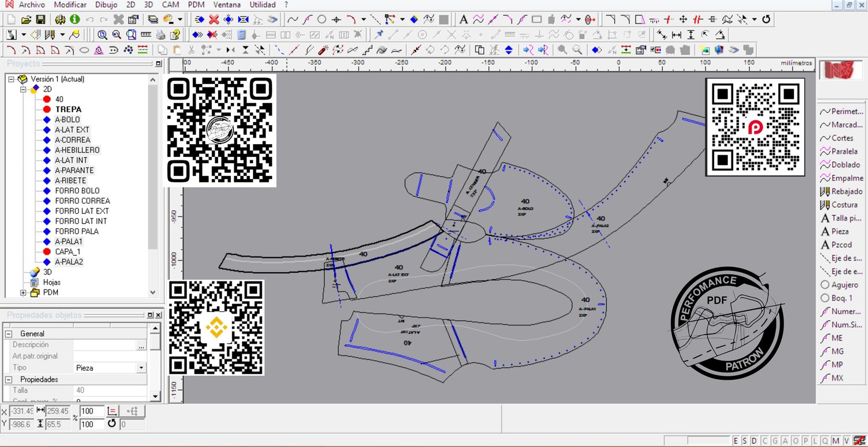Click the scissors cut icon

tap(191, 50)
